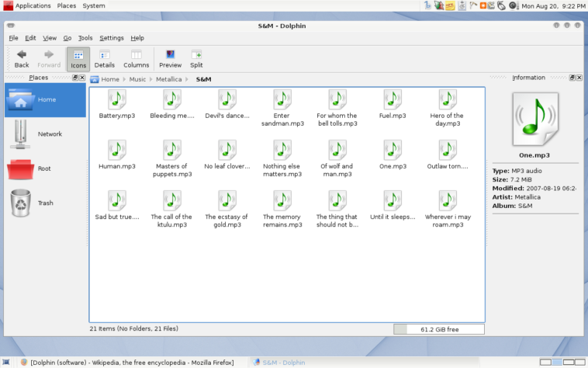588x368 pixels.
Task: Undock the Places panel
Action: point(75,78)
